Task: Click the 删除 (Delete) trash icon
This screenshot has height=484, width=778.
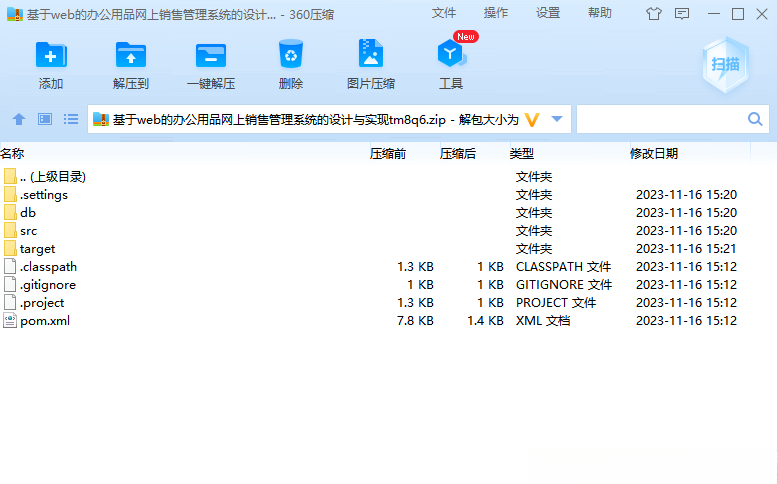Action: 291,54
